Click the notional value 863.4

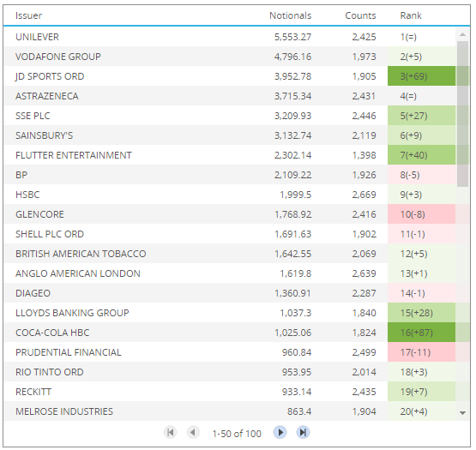pos(299,411)
